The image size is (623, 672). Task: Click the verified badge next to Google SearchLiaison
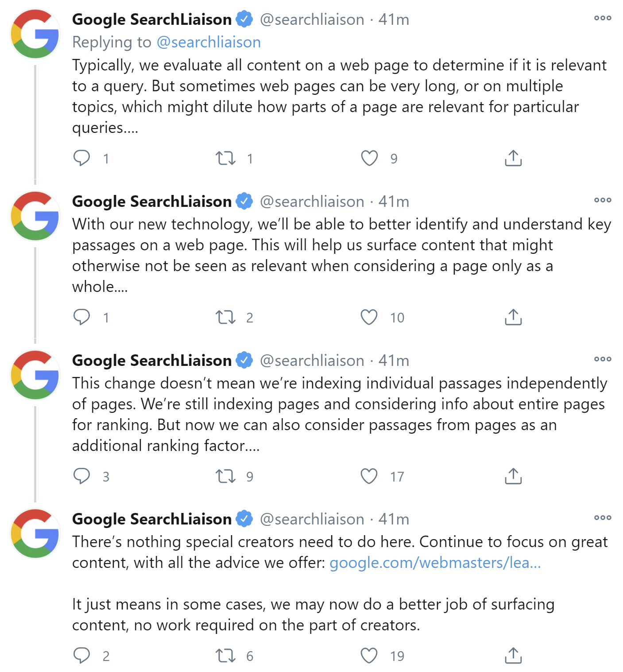[243, 19]
